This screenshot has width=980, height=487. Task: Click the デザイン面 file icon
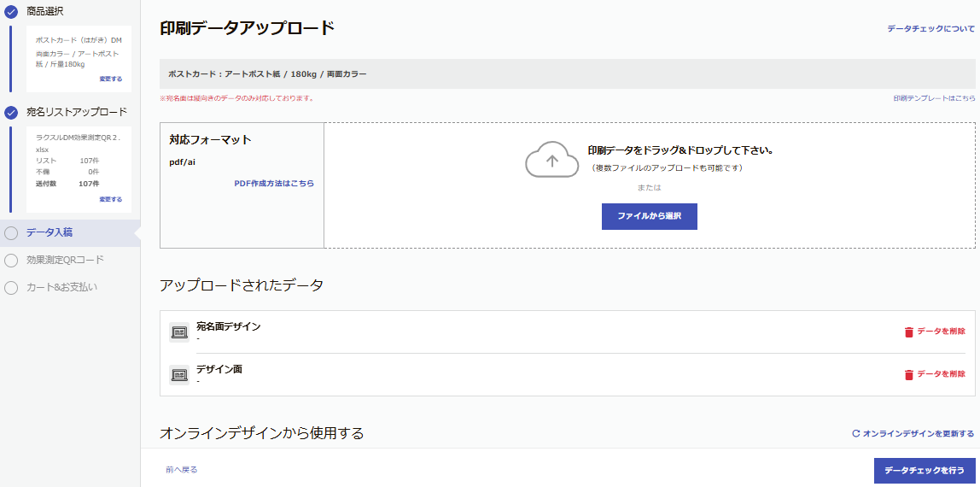tap(179, 374)
